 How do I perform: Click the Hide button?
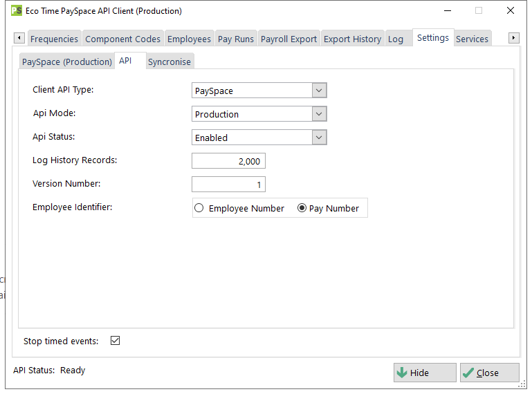425,373
